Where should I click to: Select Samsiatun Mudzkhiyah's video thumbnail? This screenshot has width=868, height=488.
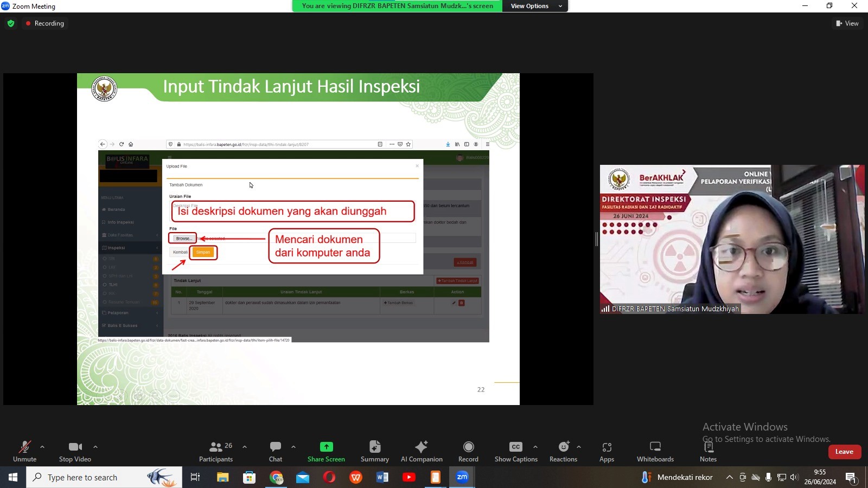pyautogui.click(x=732, y=239)
